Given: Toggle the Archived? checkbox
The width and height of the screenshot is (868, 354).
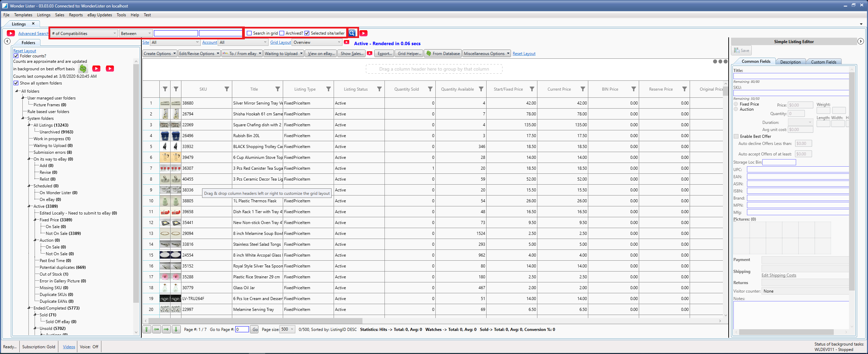Looking at the screenshot, I should (x=282, y=33).
